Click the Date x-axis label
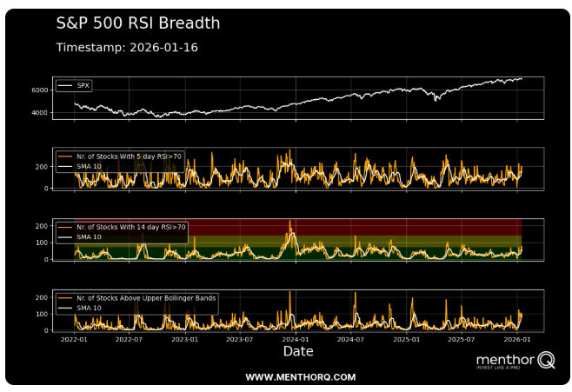 coord(298,351)
